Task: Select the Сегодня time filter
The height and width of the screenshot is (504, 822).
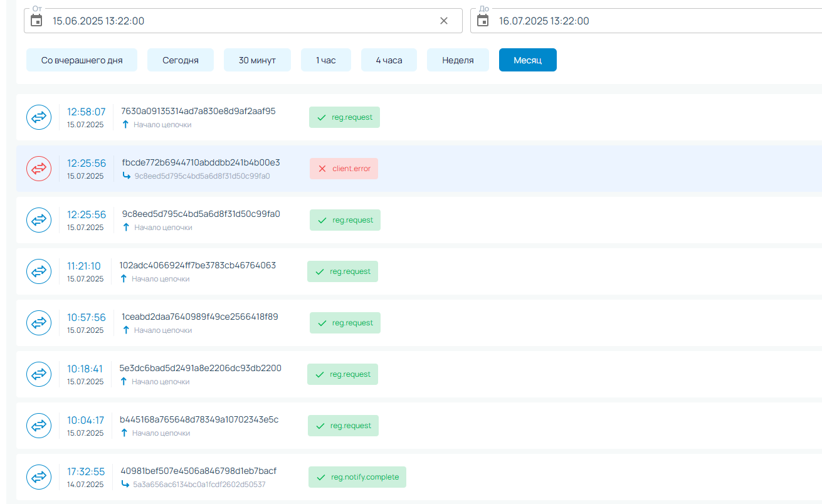Action: point(181,60)
